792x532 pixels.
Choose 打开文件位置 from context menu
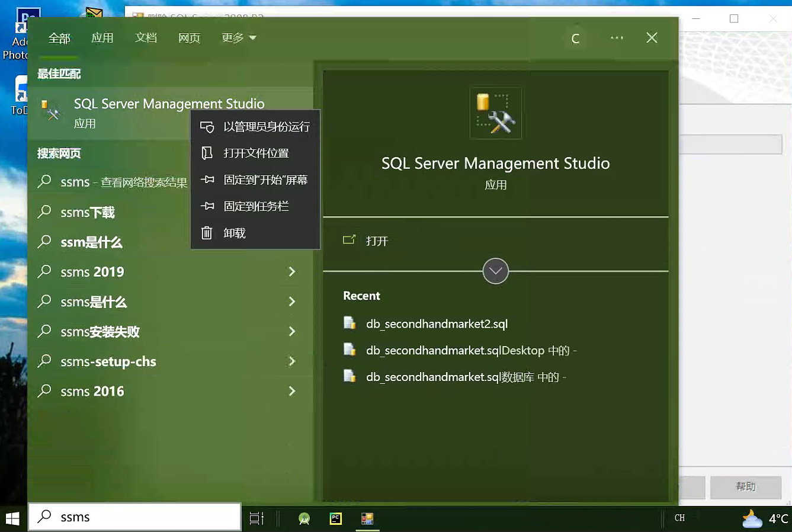click(x=255, y=153)
